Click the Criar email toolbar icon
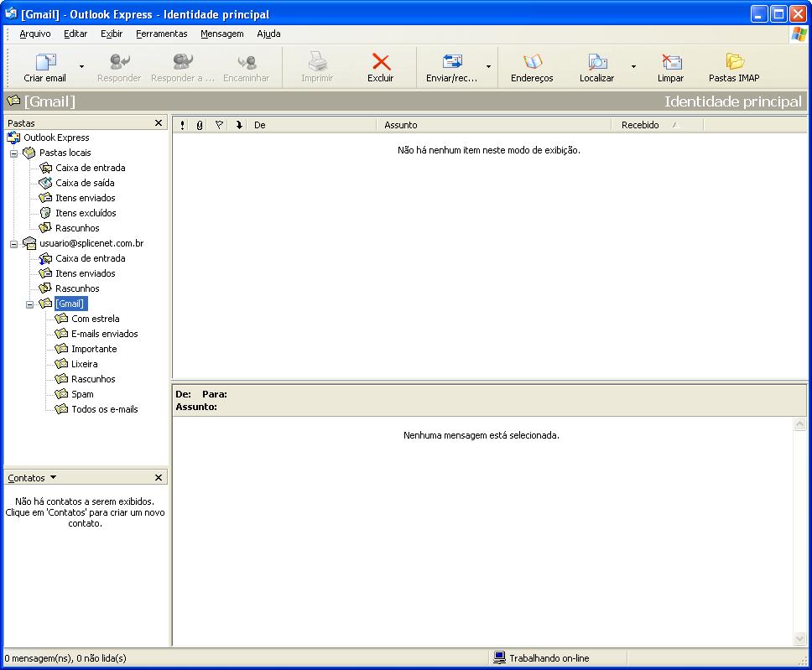This screenshot has width=812, height=670. (45, 62)
